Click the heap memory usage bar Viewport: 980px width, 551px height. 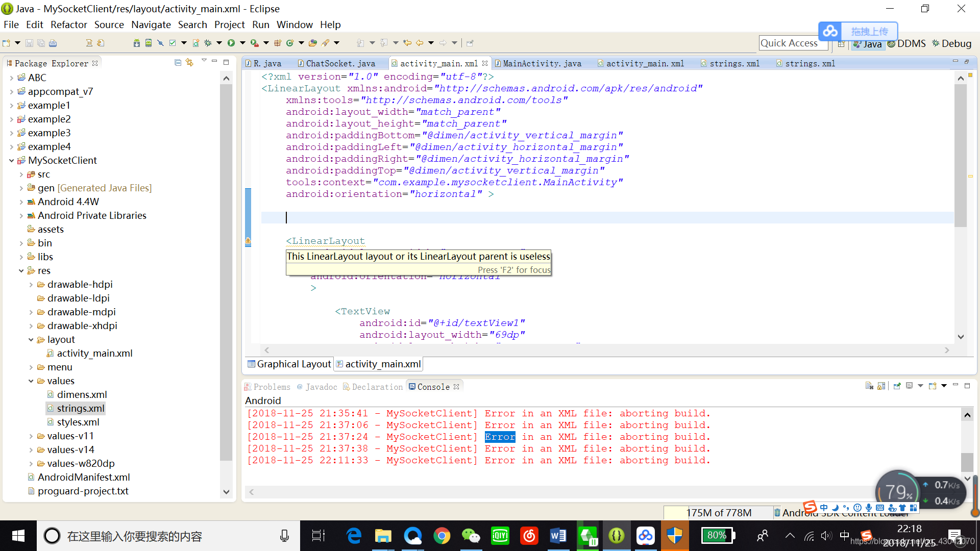click(718, 512)
